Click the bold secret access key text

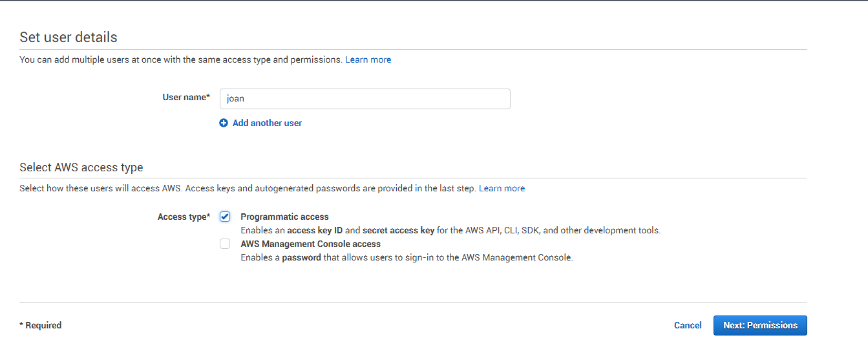(399, 230)
